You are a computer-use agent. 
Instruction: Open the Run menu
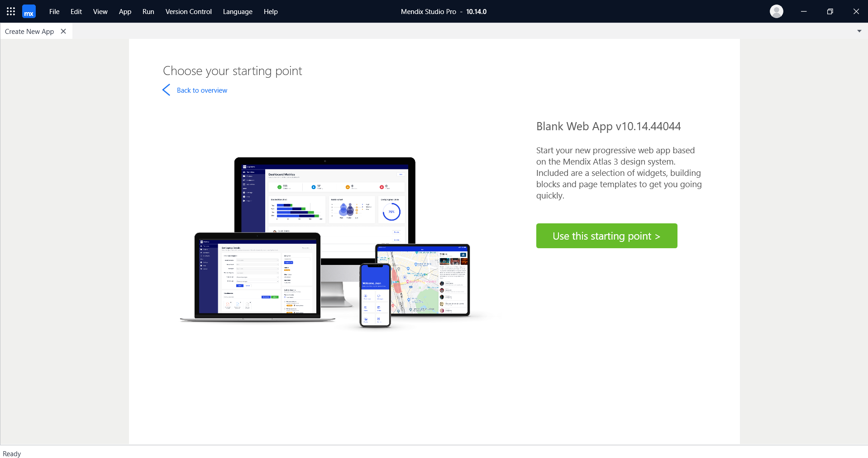pos(148,12)
